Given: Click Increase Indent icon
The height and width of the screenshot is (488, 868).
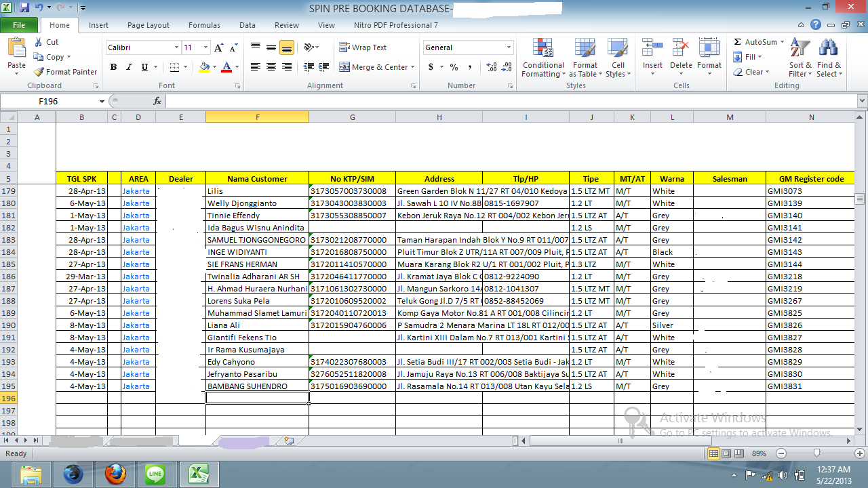Looking at the screenshot, I should pyautogui.click(x=323, y=67).
